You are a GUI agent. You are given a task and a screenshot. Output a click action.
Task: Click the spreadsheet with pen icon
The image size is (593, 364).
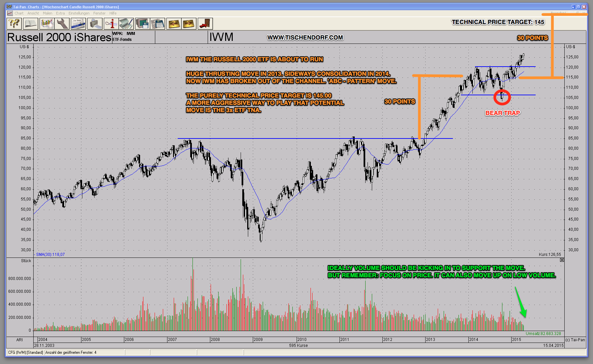pyautogui.click(x=126, y=24)
